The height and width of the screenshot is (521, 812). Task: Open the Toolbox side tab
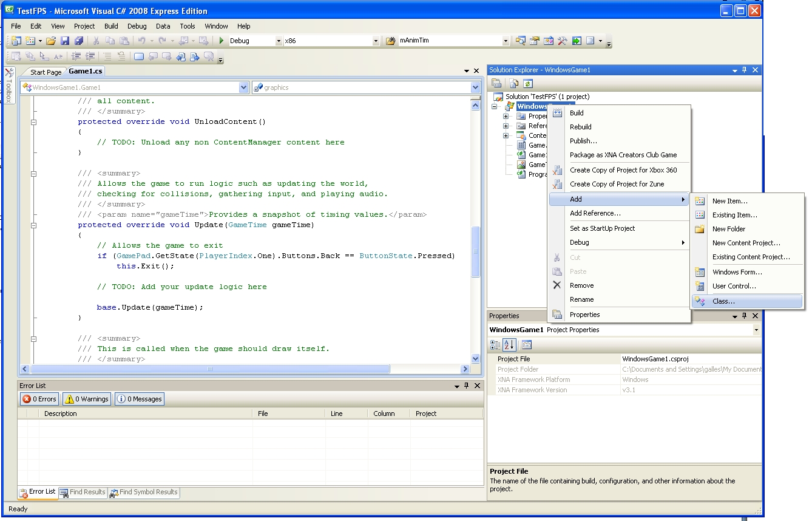click(9, 85)
